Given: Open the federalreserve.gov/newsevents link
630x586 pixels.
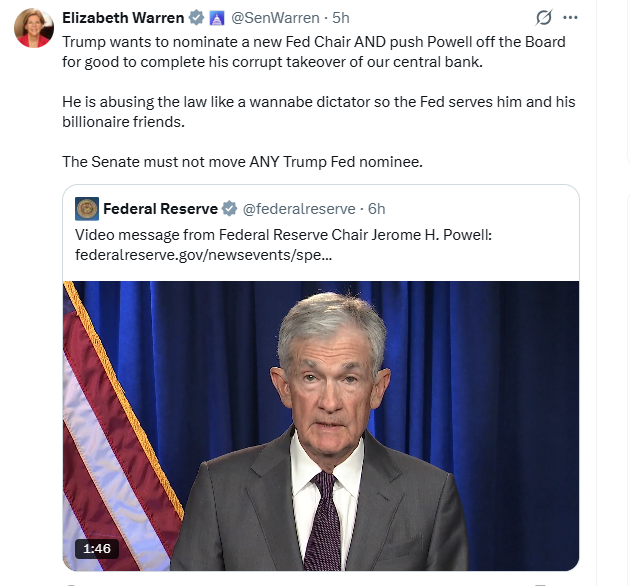Looking at the screenshot, I should [204, 255].
